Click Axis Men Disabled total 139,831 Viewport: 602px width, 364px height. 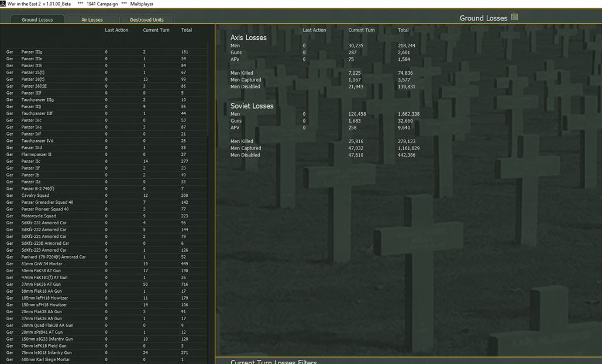(x=406, y=86)
